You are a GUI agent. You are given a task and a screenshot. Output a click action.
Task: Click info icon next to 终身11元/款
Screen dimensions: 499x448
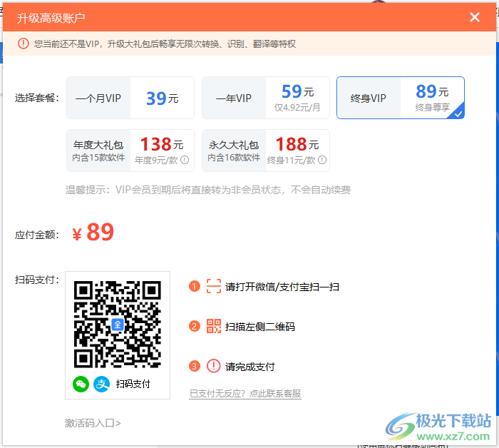tap(322, 160)
